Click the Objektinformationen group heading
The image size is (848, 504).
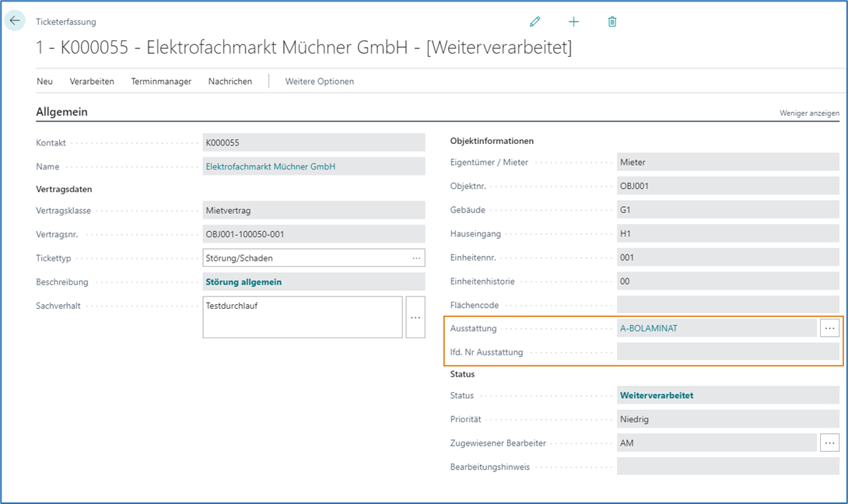[492, 141]
